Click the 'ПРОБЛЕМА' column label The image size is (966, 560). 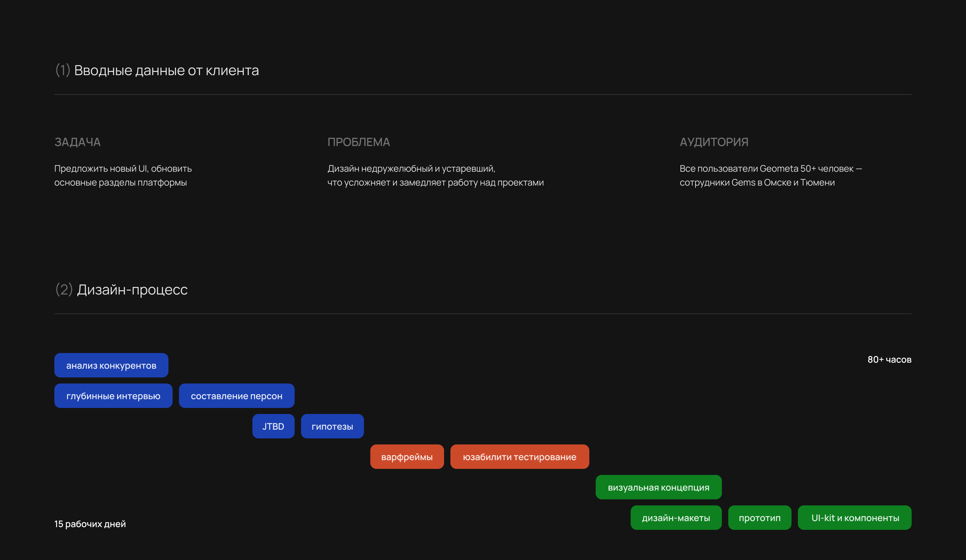[358, 142]
